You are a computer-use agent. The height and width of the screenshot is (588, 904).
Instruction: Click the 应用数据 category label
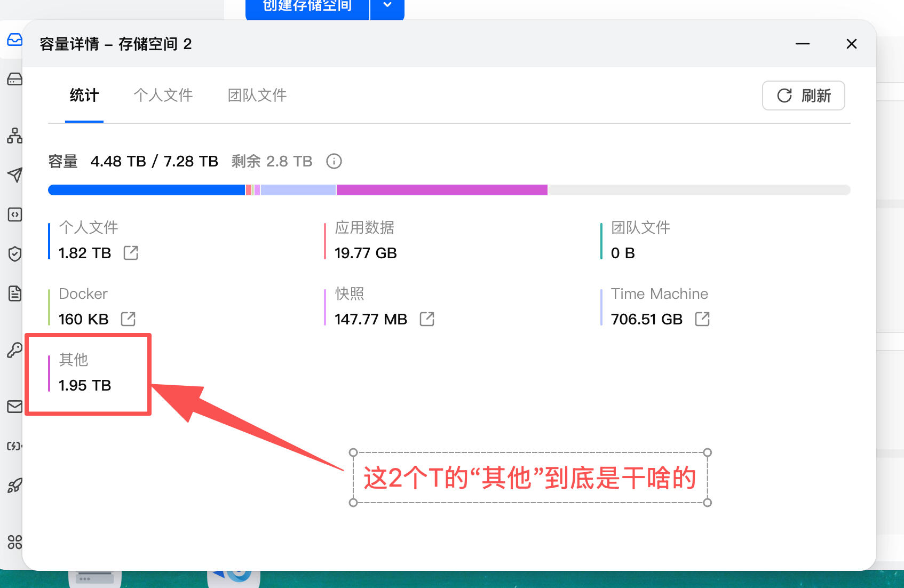[x=364, y=227]
